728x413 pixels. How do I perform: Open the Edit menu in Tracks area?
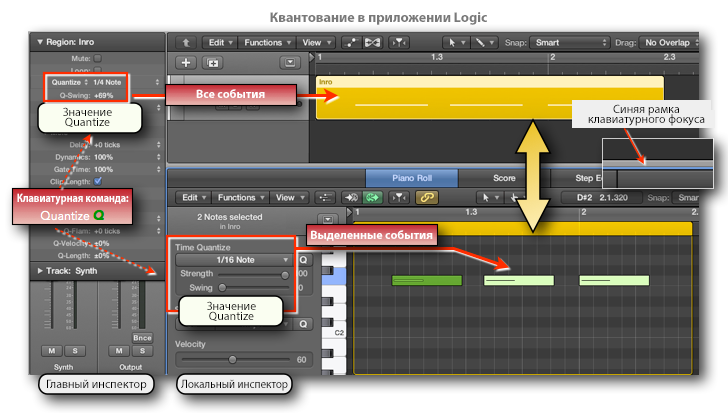220,43
